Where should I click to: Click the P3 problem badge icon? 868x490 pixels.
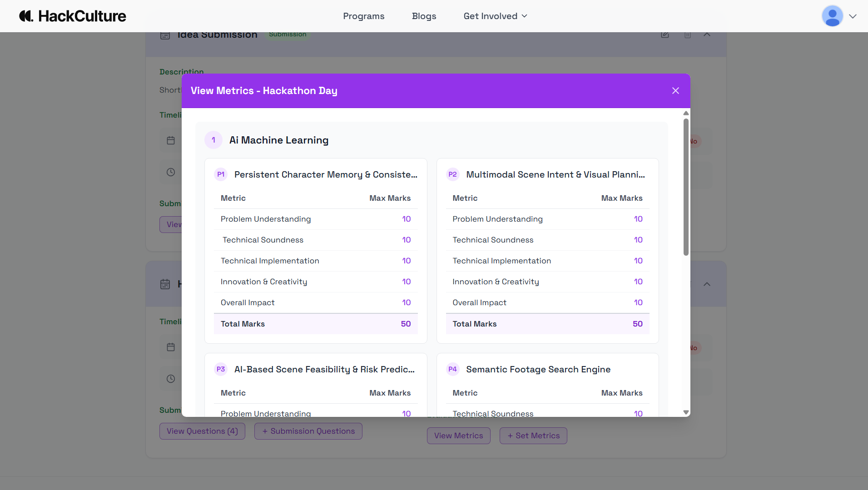[221, 369]
